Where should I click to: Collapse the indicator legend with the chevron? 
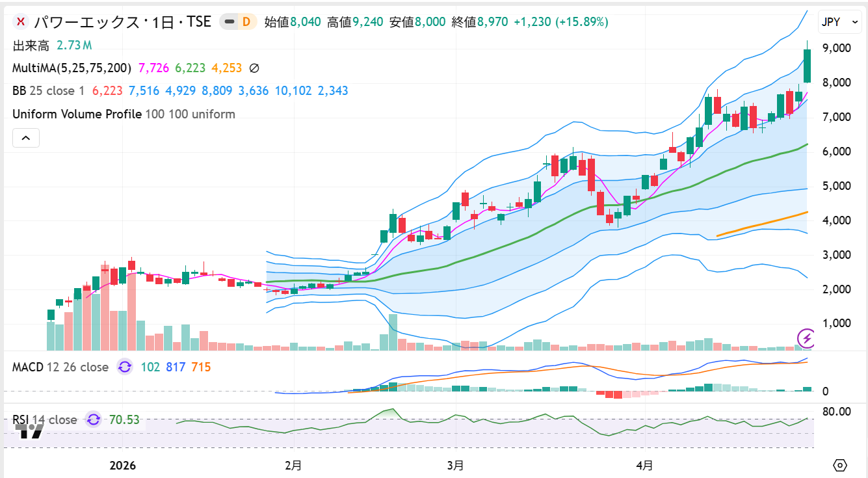26,138
